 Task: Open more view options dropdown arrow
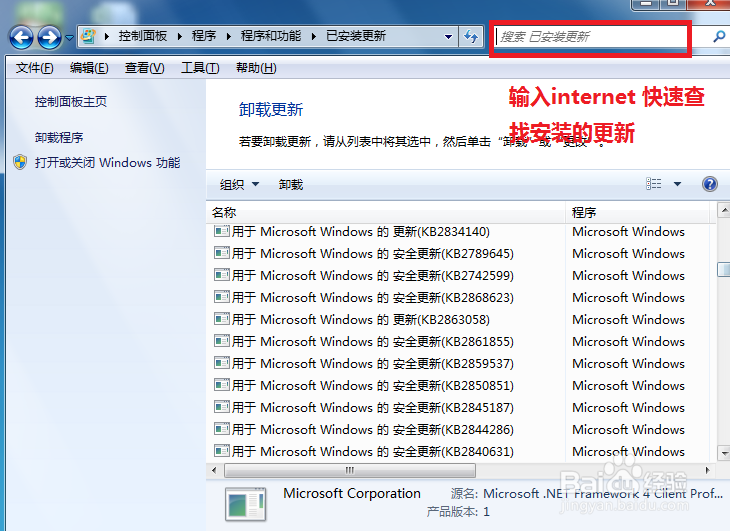[x=677, y=184]
